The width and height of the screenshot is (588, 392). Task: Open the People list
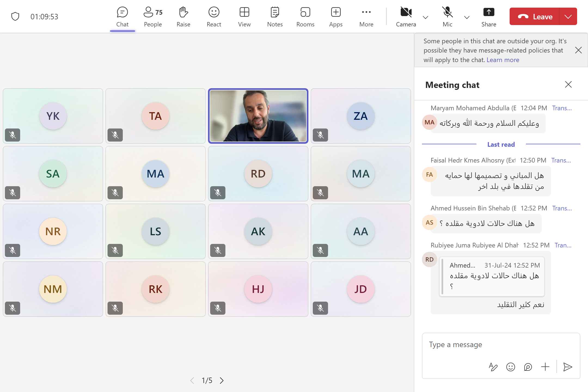(x=153, y=17)
